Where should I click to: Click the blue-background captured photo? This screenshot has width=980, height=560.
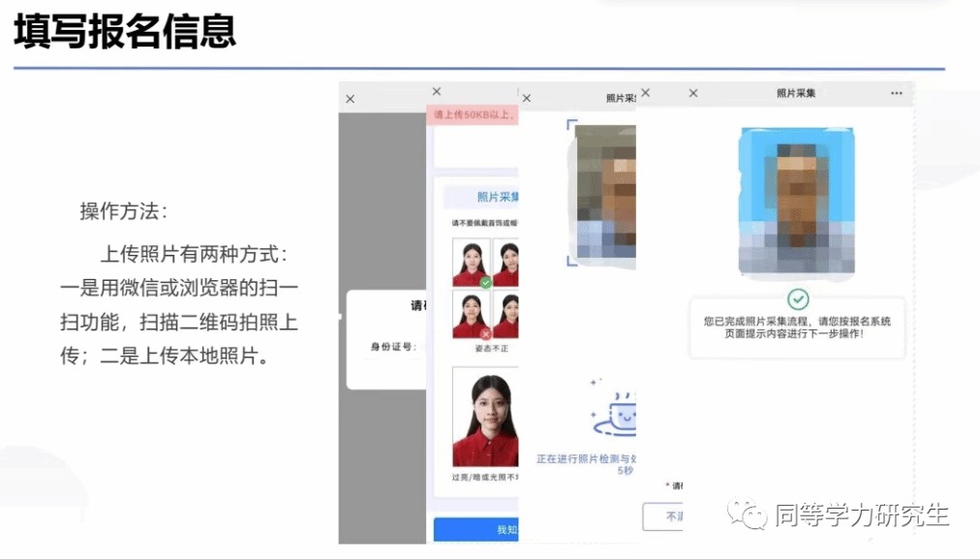click(x=797, y=201)
